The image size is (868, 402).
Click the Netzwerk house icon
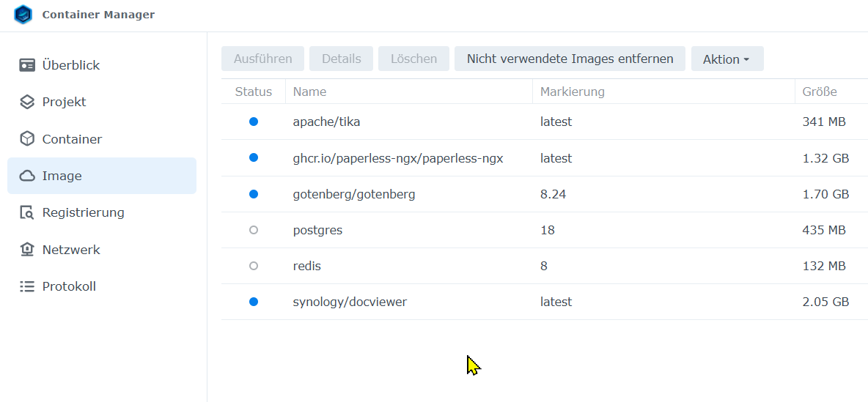point(27,250)
